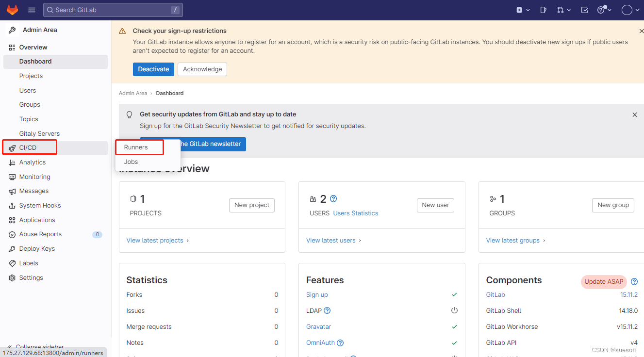Click the New user button
Screen dimensions: 644x357
pyautogui.click(x=435, y=205)
